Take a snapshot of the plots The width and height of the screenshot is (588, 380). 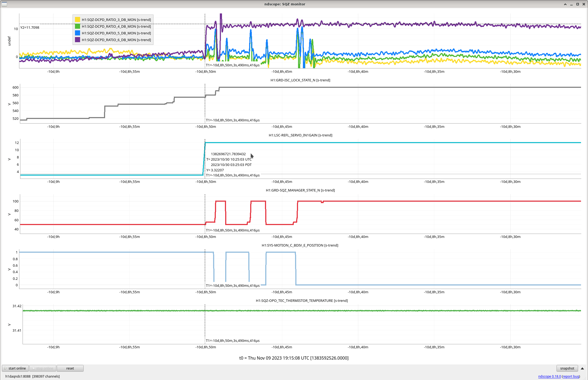(x=567, y=368)
